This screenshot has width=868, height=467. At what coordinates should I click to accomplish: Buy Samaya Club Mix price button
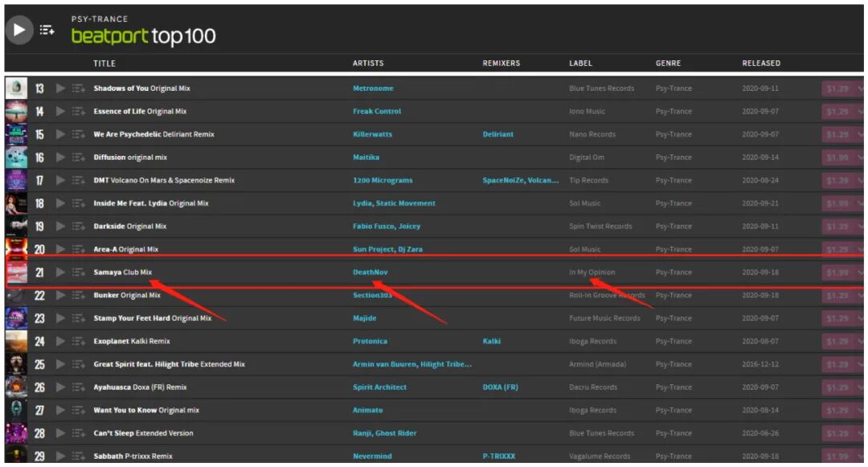pos(838,272)
